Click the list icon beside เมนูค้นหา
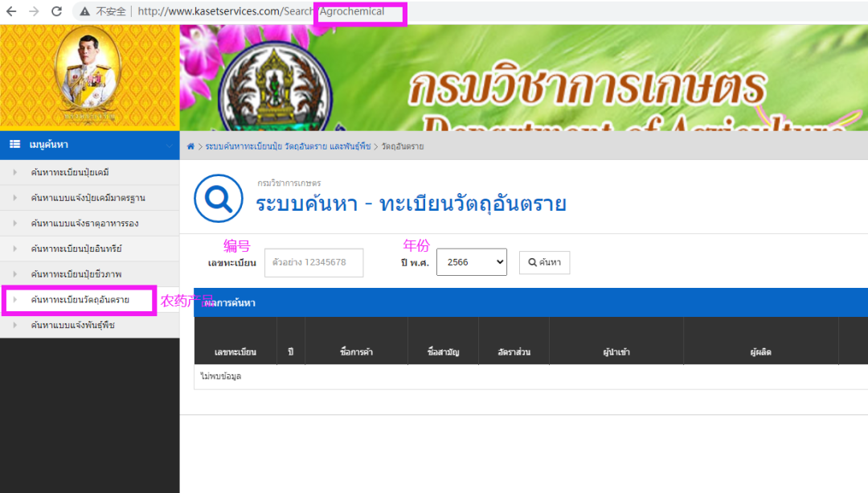Image resolution: width=868 pixels, height=493 pixels. [14, 144]
